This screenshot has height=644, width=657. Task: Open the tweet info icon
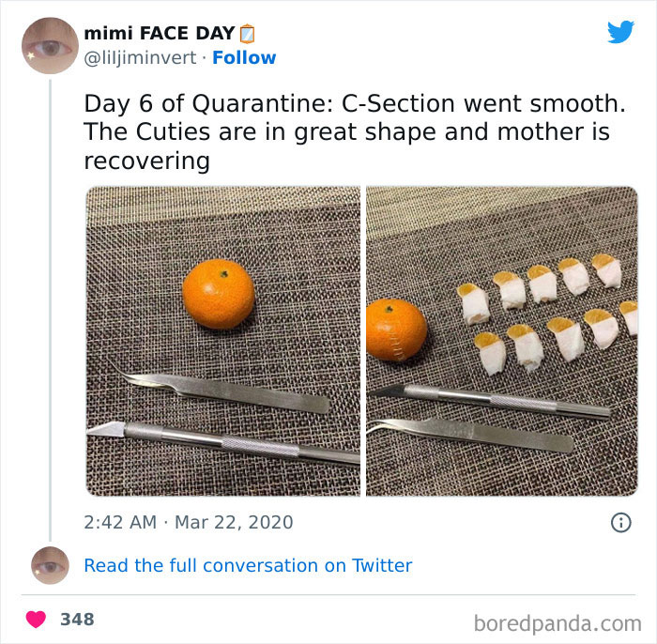[620, 523]
